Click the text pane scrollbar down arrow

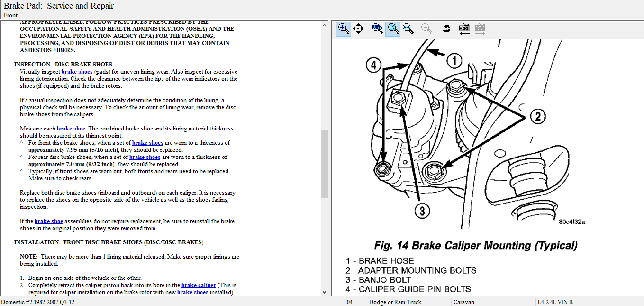tap(324, 292)
